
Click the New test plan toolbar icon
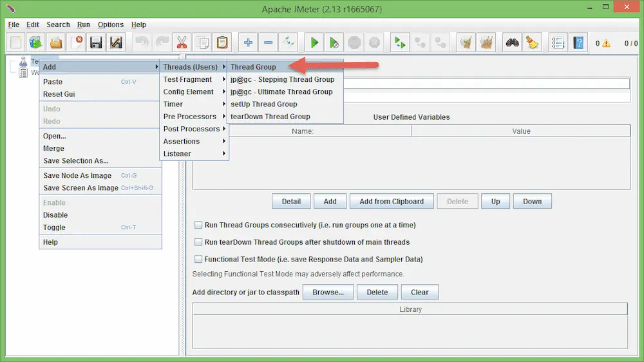(16, 43)
